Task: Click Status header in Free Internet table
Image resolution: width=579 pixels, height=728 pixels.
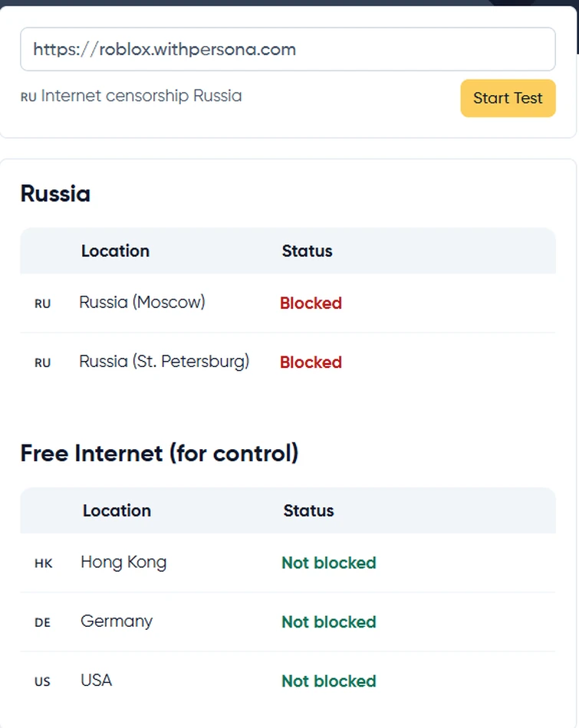Action: pos(308,511)
